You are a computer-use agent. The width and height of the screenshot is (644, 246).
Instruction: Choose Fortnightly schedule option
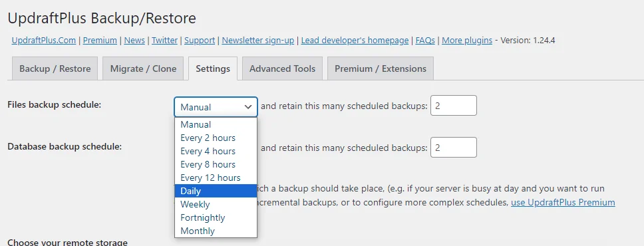(x=216, y=217)
